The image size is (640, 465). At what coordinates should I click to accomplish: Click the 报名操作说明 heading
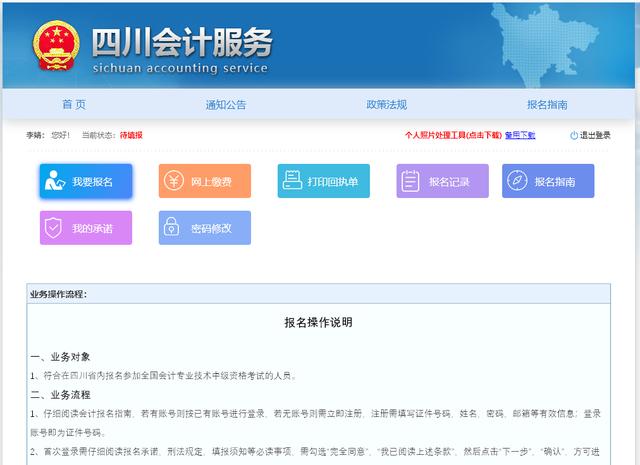pyautogui.click(x=318, y=322)
